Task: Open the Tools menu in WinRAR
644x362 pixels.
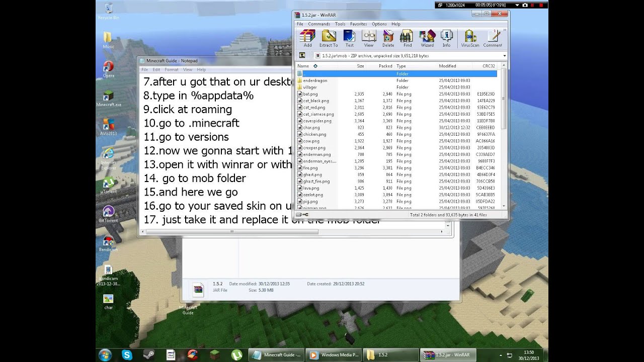Action: [340, 24]
